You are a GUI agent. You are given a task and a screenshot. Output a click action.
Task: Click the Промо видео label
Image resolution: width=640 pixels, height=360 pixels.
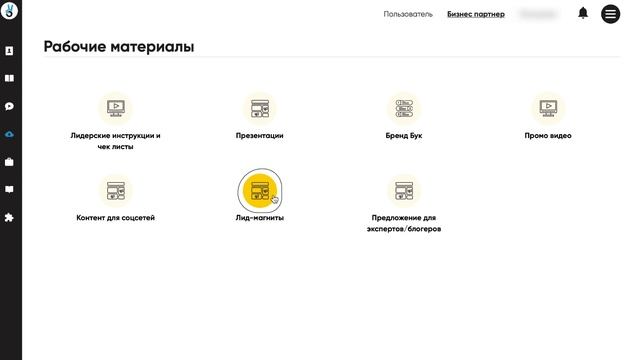548,136
